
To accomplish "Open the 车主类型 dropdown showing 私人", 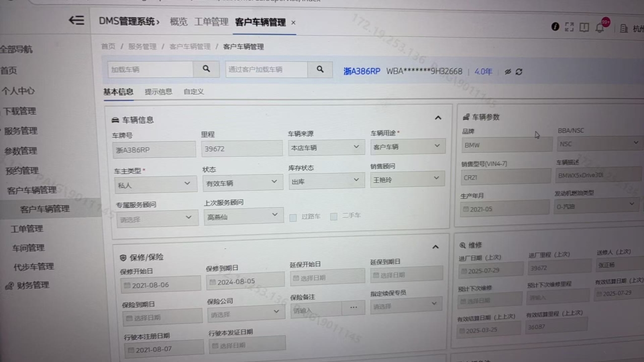I will (x=155, y=185).
